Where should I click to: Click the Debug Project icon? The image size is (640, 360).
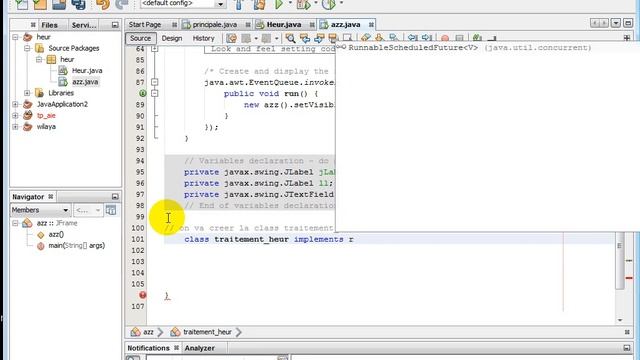click(303, 4)
